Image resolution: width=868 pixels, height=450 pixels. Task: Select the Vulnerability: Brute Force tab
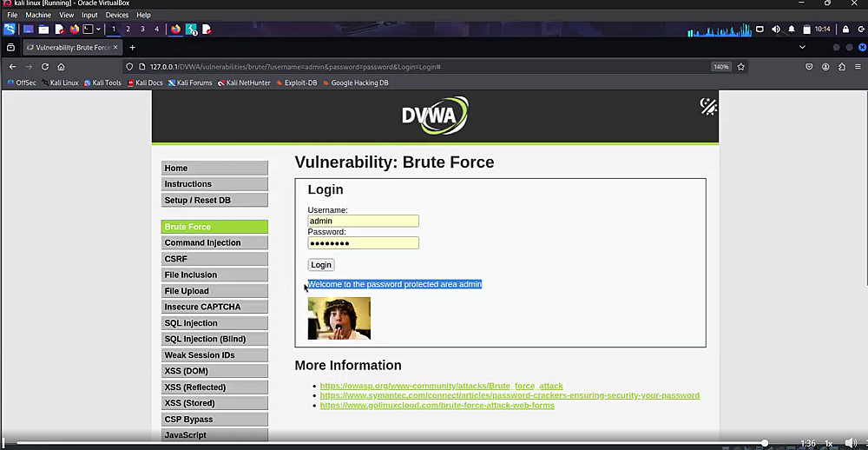pyautogui.click(x=73, y=48)
